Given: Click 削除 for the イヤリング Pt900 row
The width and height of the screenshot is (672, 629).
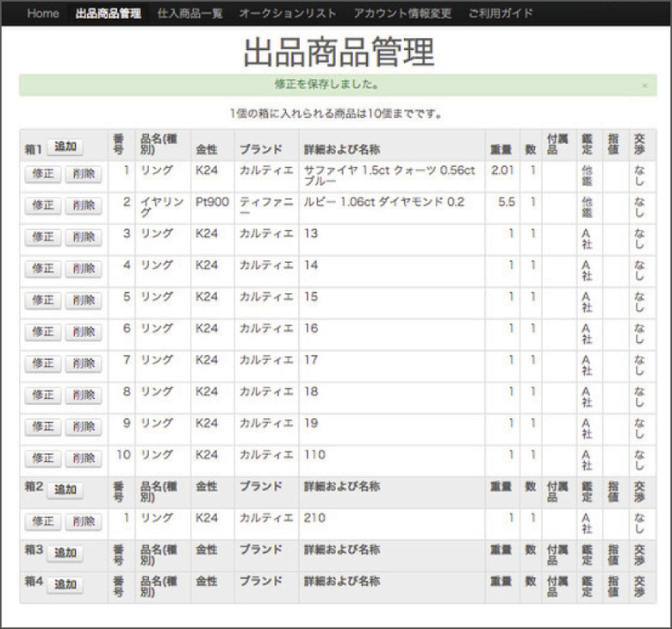Looking at the screenshot, I should click(84, 206).
